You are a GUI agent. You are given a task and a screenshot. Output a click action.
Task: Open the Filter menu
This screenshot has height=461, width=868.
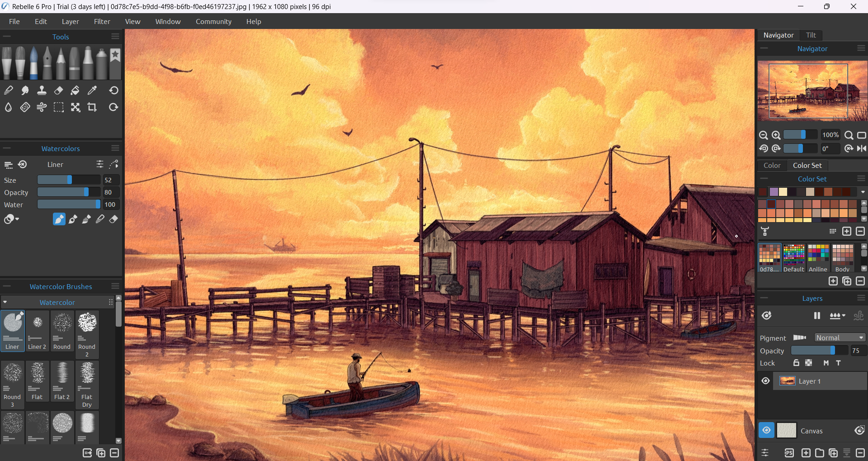tap(102, 21)
